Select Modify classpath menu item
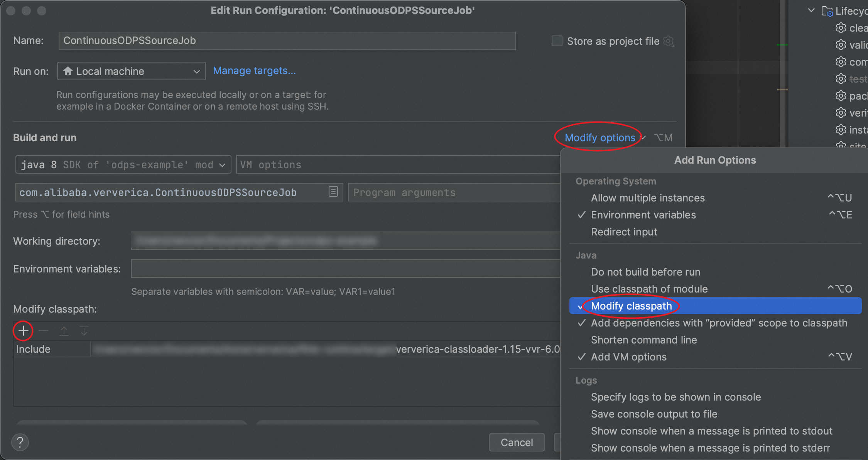 coord(631,306)
